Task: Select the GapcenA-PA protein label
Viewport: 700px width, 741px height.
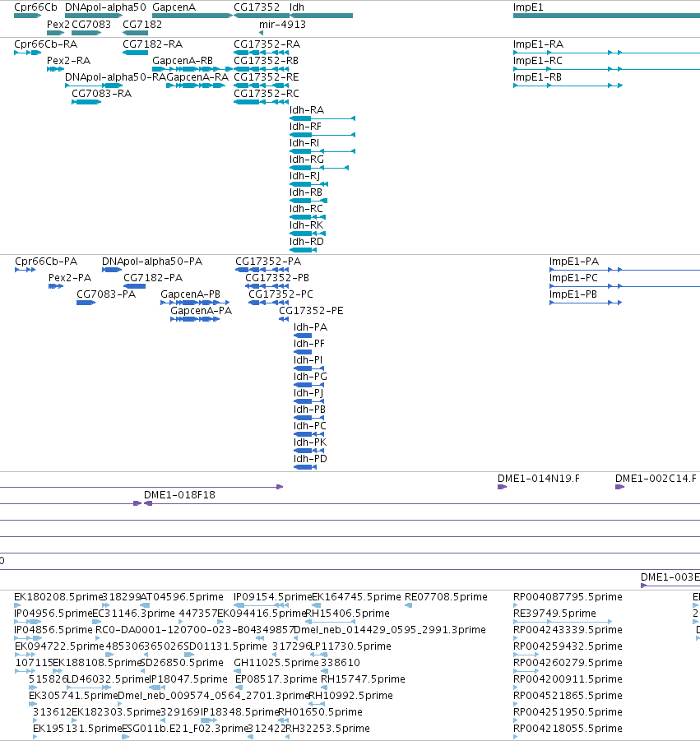Action: coord(202,311)
